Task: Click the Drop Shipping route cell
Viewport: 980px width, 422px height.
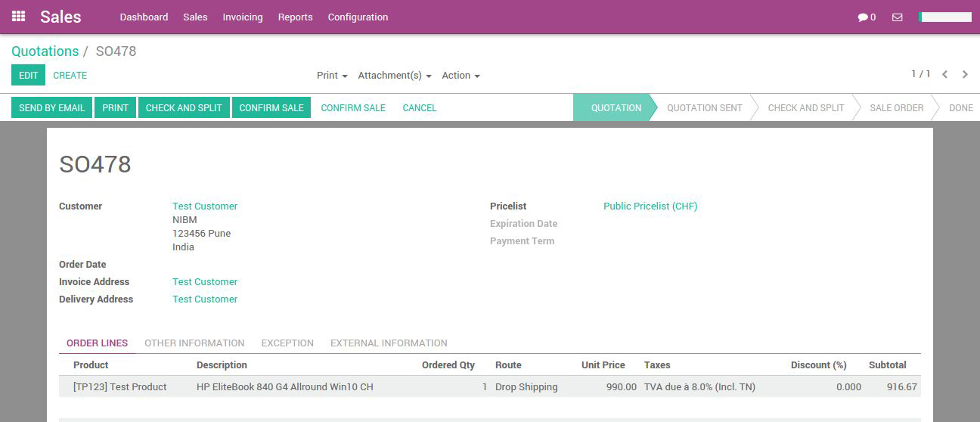Action: (x=526, y=386)
